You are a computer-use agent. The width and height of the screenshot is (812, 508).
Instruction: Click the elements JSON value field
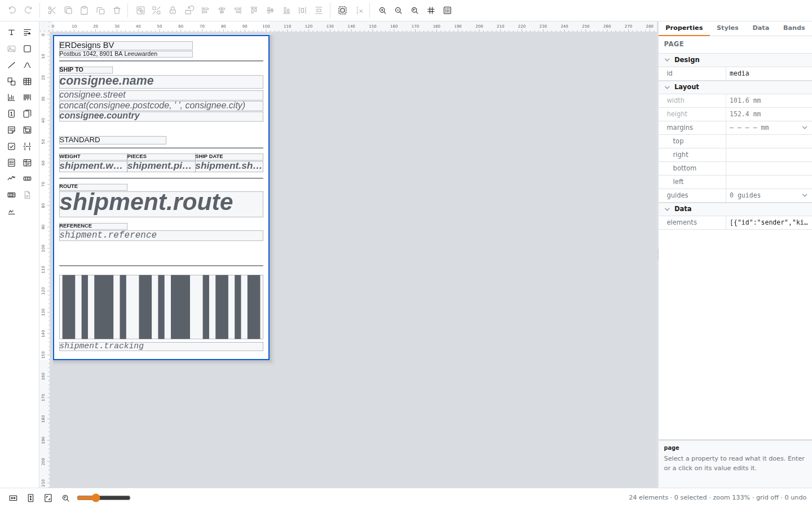769,222
